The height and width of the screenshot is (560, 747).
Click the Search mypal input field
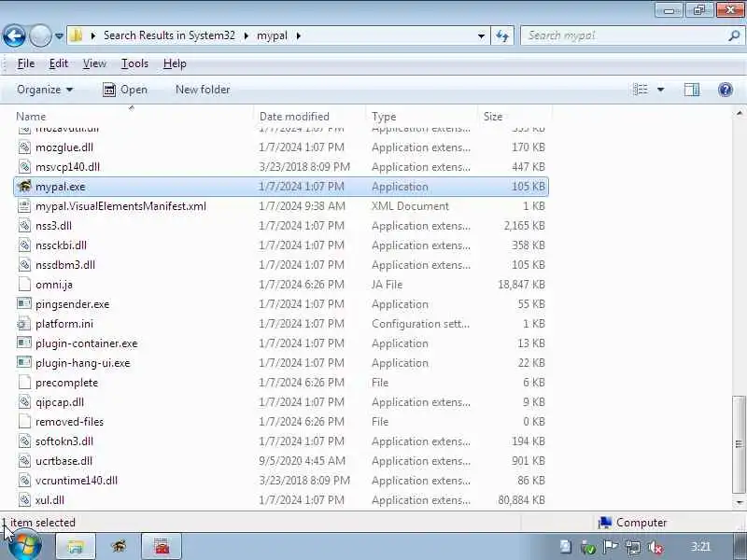click(x=624, y=35)
